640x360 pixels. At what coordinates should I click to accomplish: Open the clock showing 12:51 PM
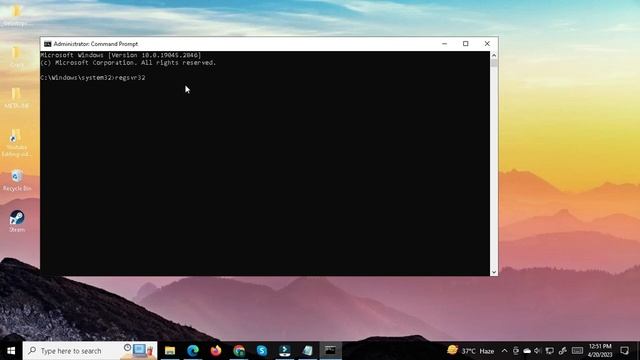600,351
